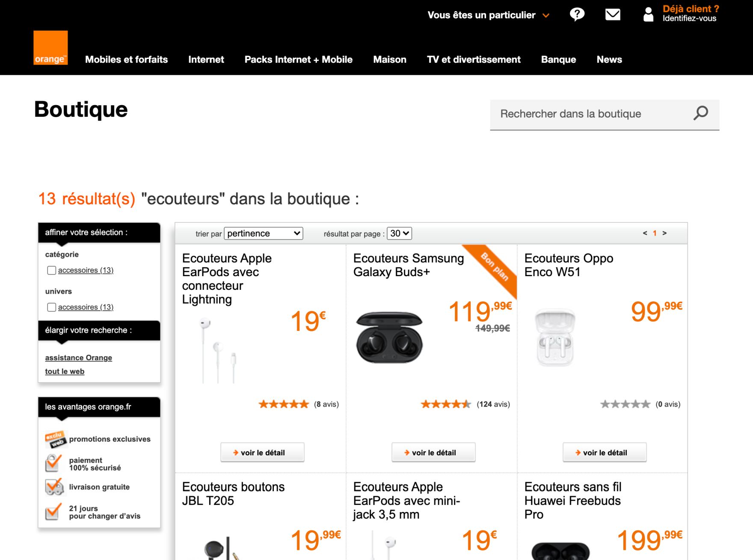Open the Mobiles et forfaits menu
The width and height of the screenshot is (753, 560).
(126, 59)
